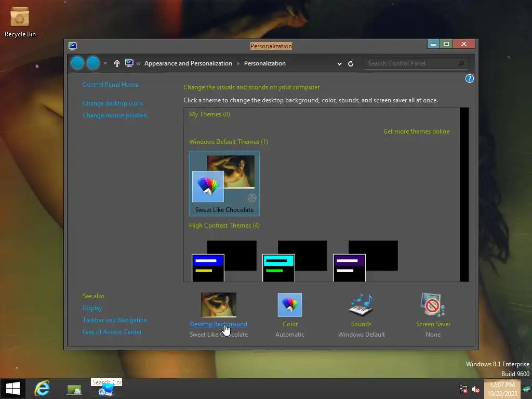Click the My Themes (0) heading
This screenshot has height=399, width=532.
tap(209, 114)
